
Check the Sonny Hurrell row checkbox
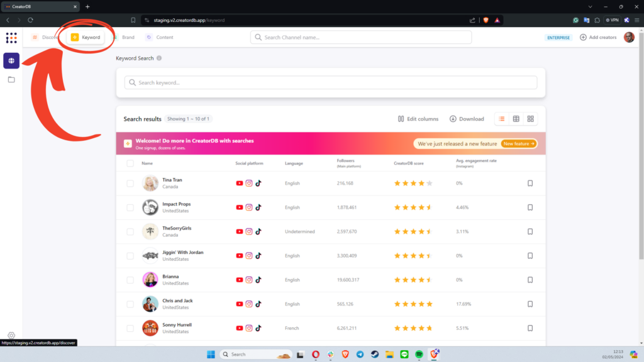(x=130, y=328)
